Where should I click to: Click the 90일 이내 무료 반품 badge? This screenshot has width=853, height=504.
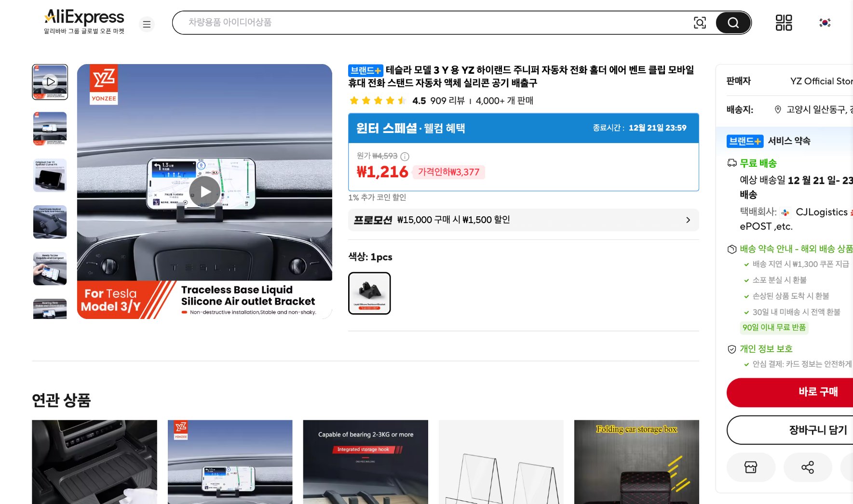[x=774, y=328]
